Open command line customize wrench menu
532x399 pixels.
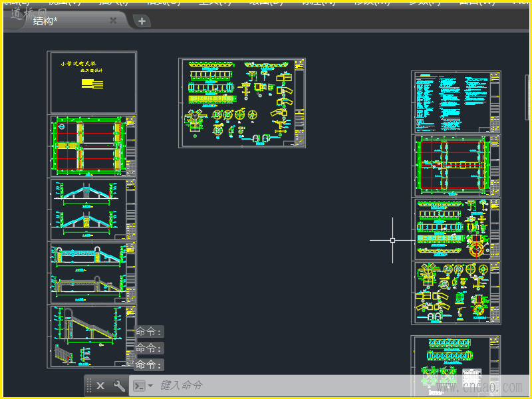[x=120, y=386]
